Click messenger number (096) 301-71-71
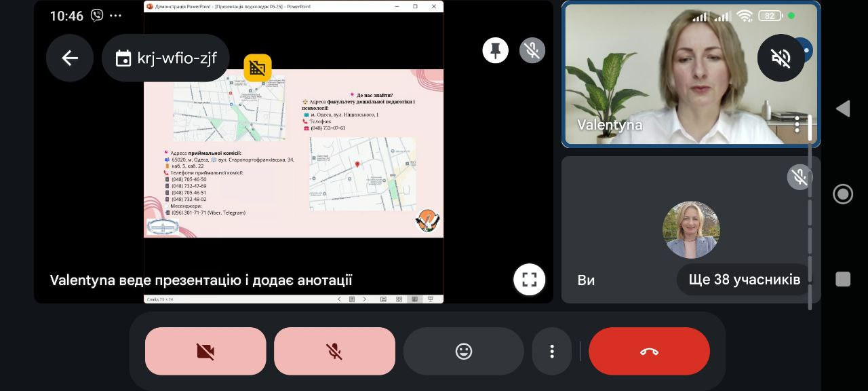868x391 pixels. tap(208, 212)
